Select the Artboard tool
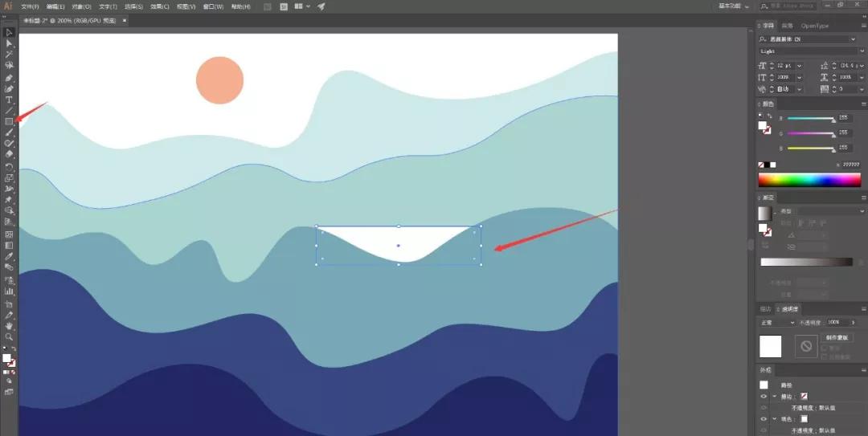The width and height of the screenshot is (868, 436). tap(9, 304)
